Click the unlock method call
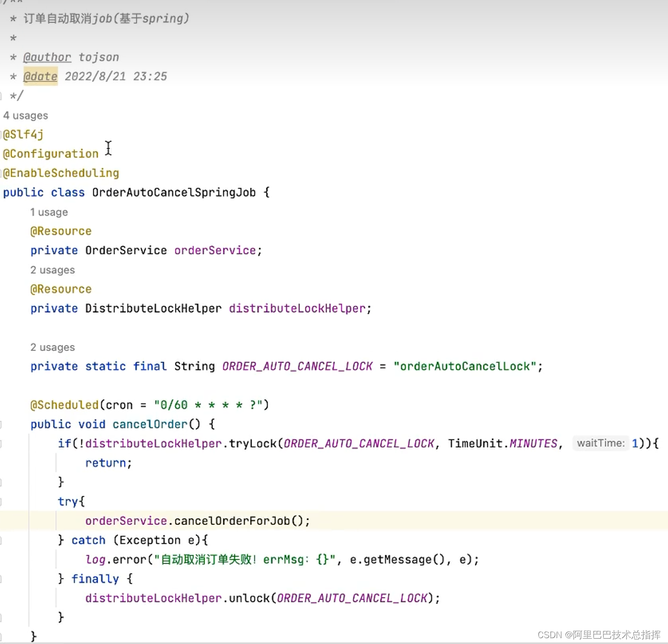The image size is (668, 644). pyautogui.click(x=250, y=598)
